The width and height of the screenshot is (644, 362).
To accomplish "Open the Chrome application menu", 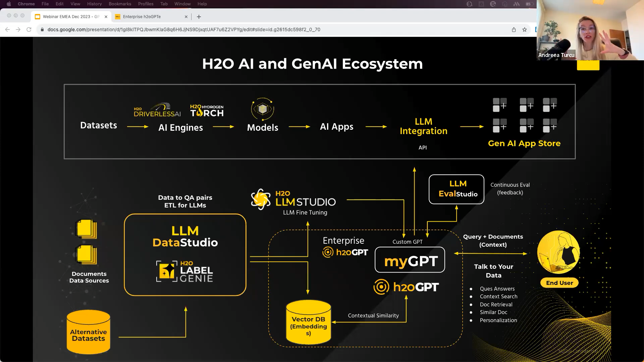I will coord(26,4).
